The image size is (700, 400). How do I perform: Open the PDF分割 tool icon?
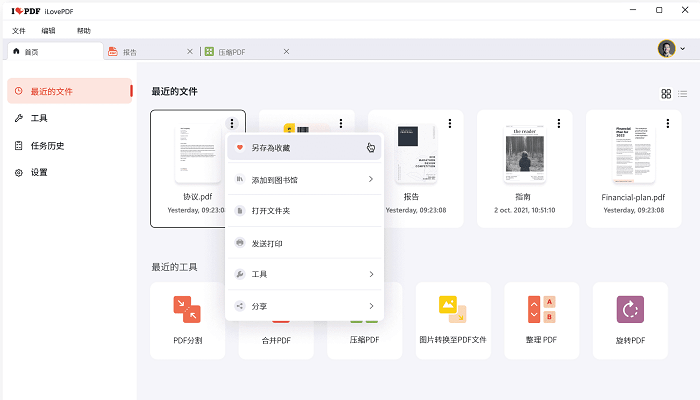tap(186, 309)
